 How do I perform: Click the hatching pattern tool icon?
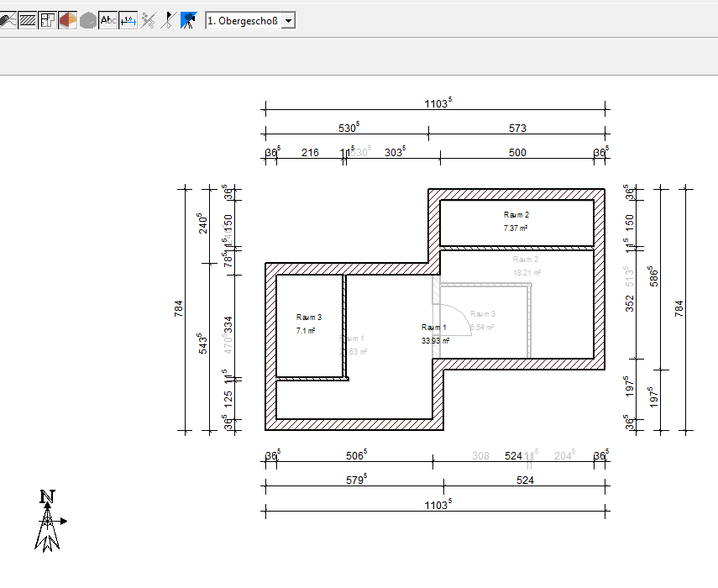(x=28, y=20)
